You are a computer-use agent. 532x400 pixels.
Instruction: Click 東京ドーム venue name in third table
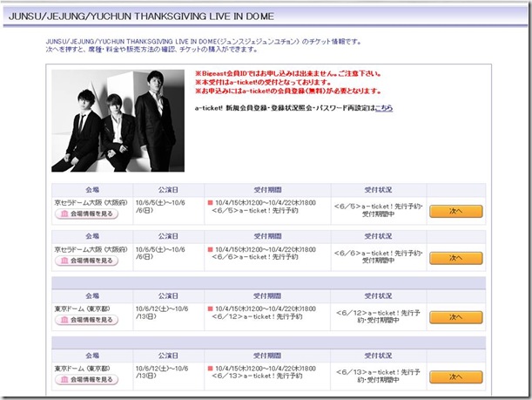82,308
